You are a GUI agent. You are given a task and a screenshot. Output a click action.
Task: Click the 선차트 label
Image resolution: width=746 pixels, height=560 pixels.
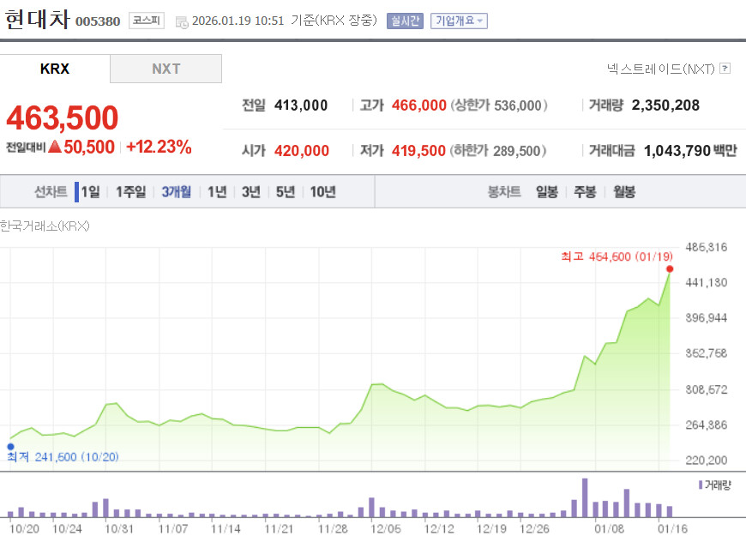tap(51, 192)
